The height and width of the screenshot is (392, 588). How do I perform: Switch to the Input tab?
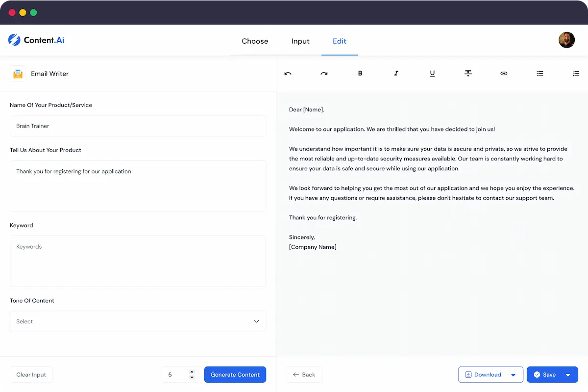[x=300, y=41]
